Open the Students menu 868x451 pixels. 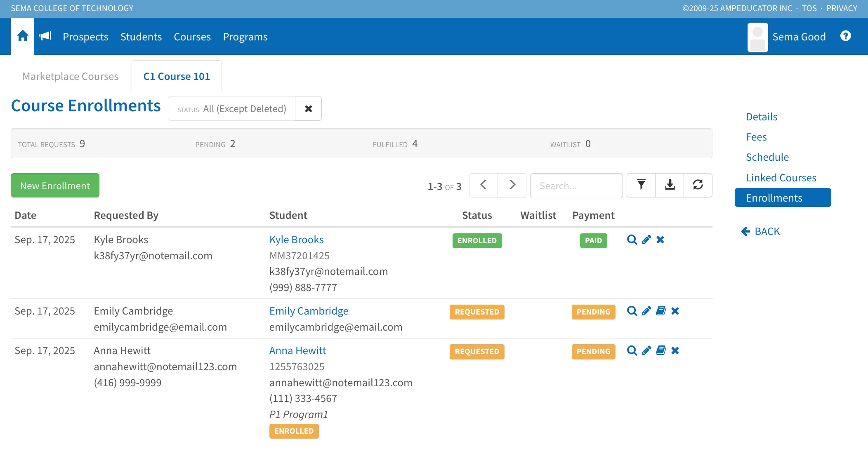pos(141,37)
